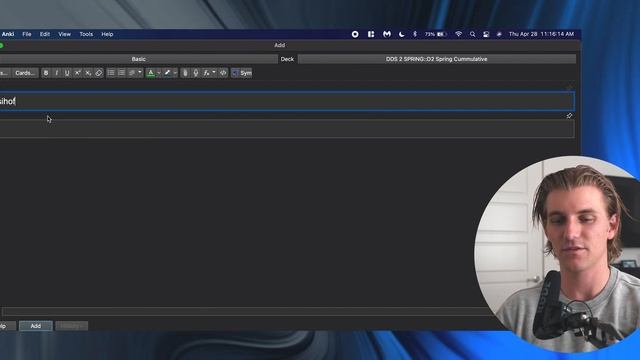Open the Wi-Fi menu
This screenshot has height=360, width=640.
(459, 34)
